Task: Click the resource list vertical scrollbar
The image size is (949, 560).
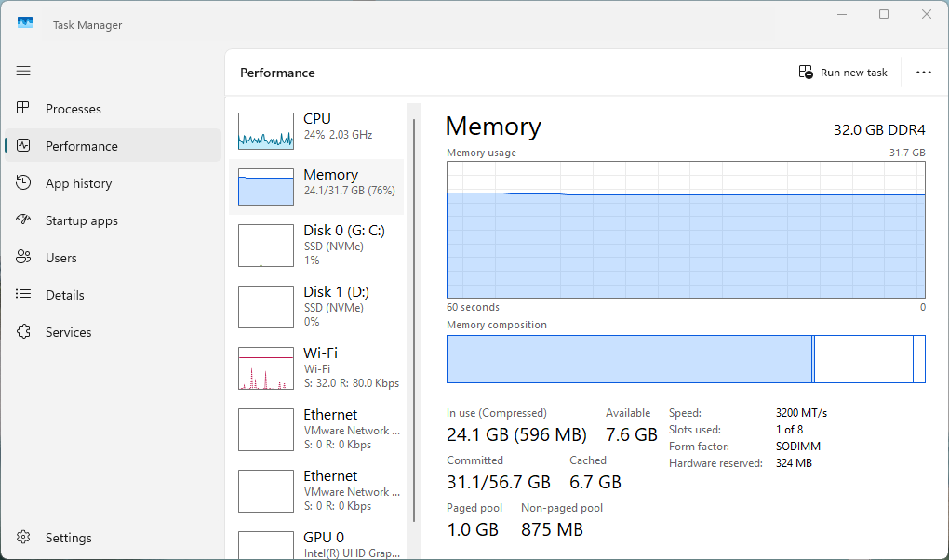Action: (x=414, y=320)
